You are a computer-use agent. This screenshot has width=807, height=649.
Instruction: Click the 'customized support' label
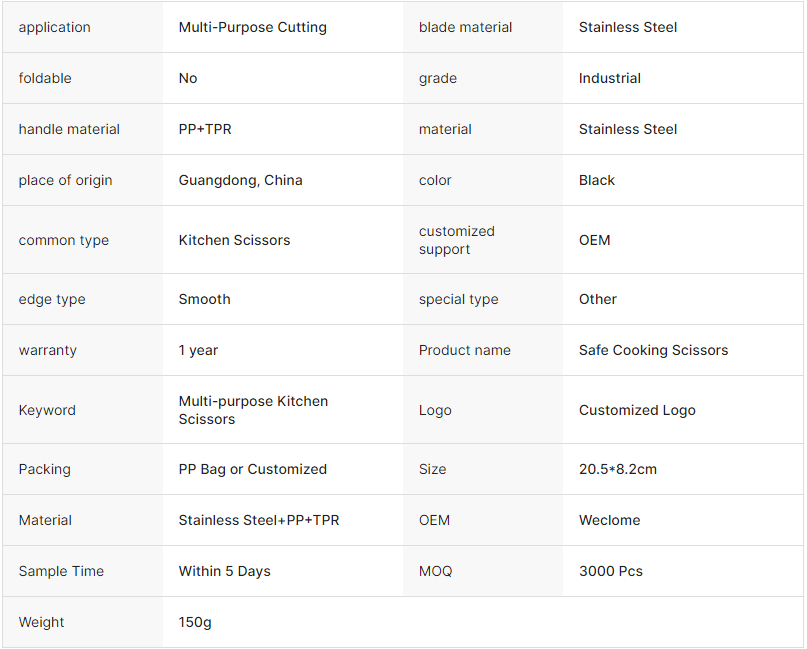pos(456,240)
